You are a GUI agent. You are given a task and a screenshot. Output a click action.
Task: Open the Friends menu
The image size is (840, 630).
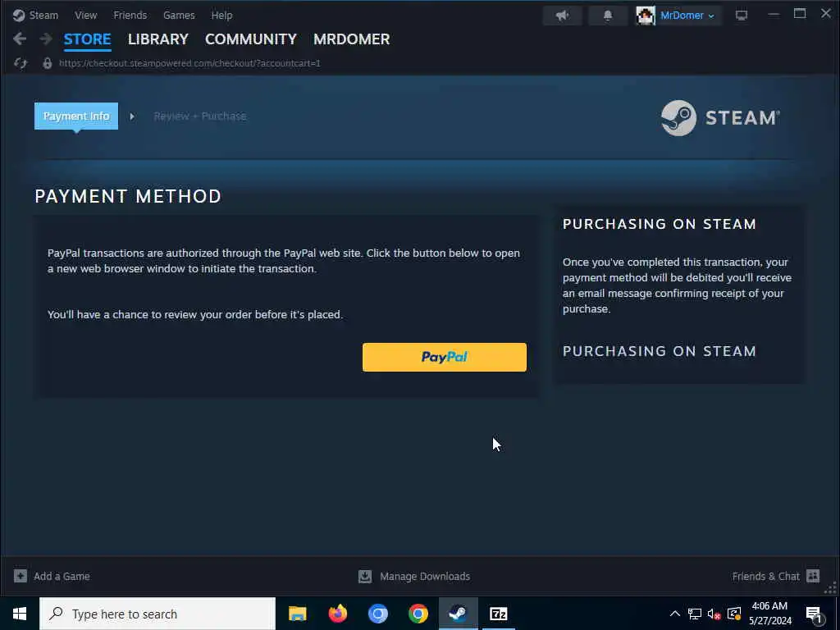click(130, 15)
